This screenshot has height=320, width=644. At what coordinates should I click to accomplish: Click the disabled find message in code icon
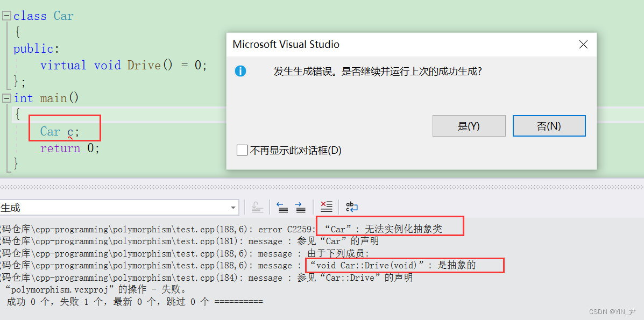coord(258,207)
